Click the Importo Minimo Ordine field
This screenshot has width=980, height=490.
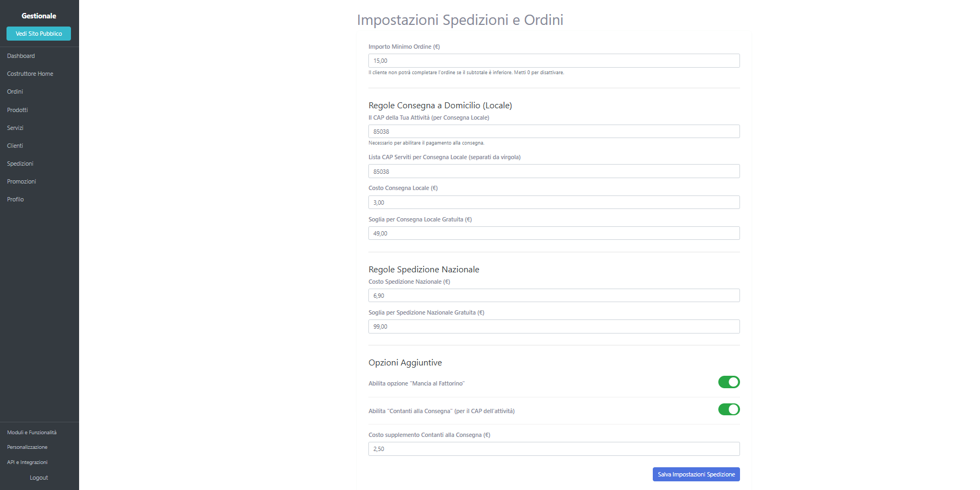[x=554, y=61]
